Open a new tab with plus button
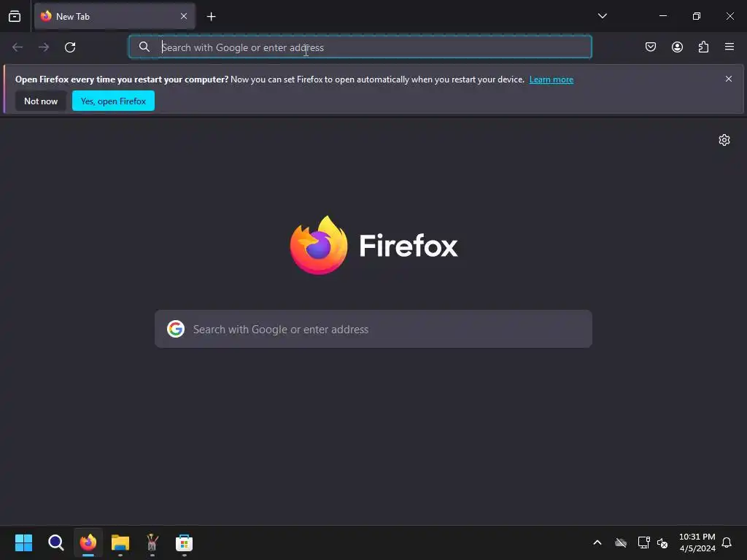747x560 pixels. [x=211, y=17]
